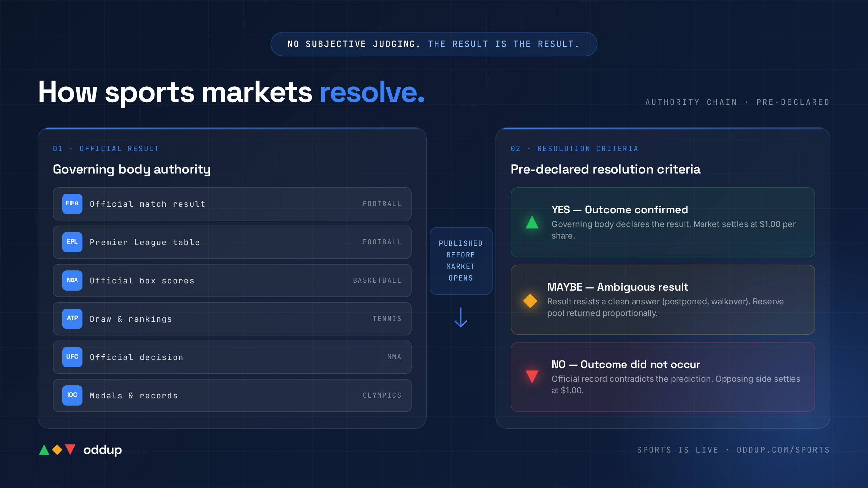Click the ATP badge icon
The height and width of the screenshot is (488, 868).
tap(72, 319)
